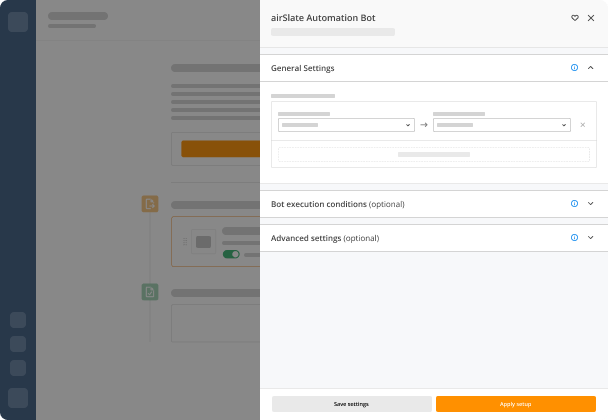The image size is (608, 420).
Task: Click the bottom square icon in sidebar
Action: point(18,398)
